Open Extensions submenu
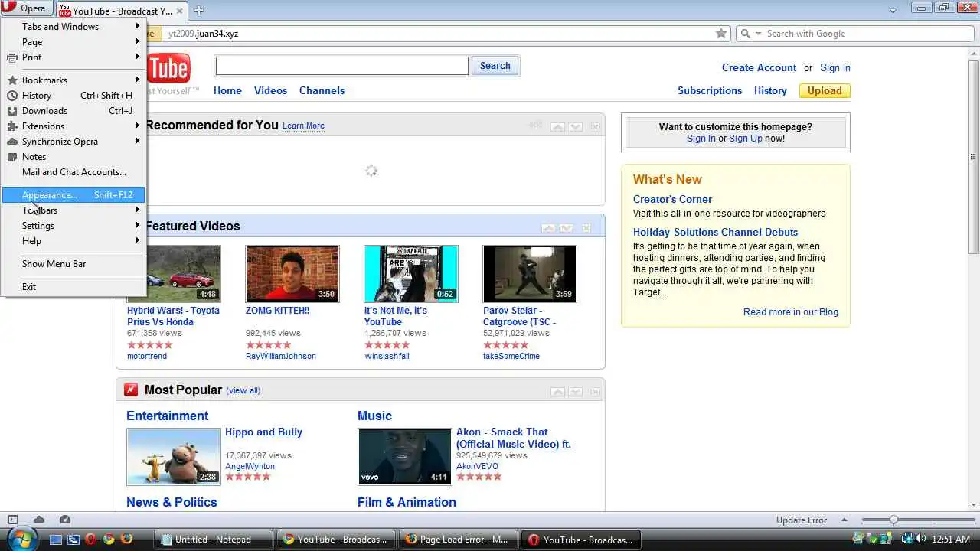 tap(73, 126)
